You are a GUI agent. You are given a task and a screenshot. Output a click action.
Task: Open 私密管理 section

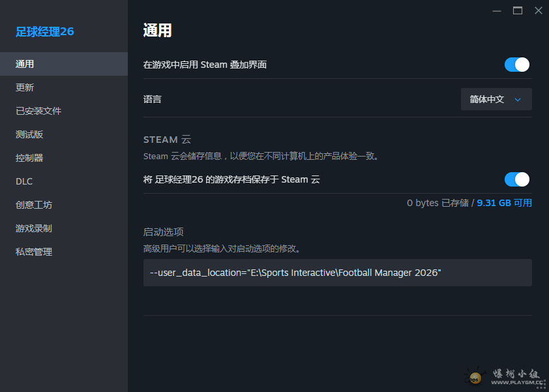(34, 252)
